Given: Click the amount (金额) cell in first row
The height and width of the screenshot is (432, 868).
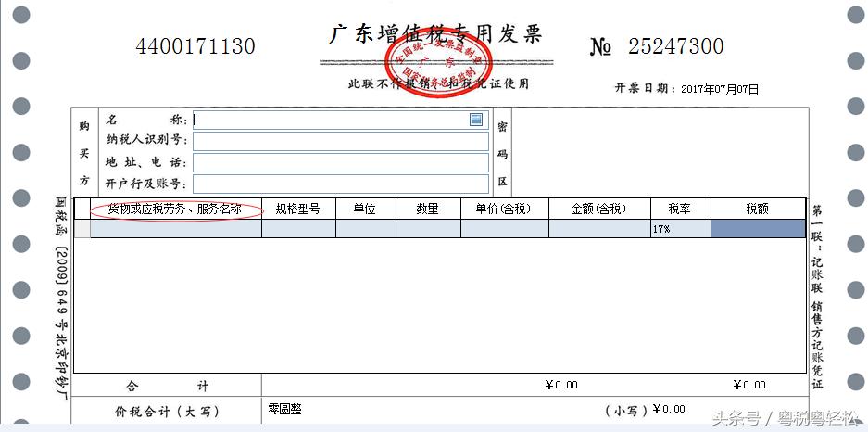Looking at the screenshot, I should 599,229.
